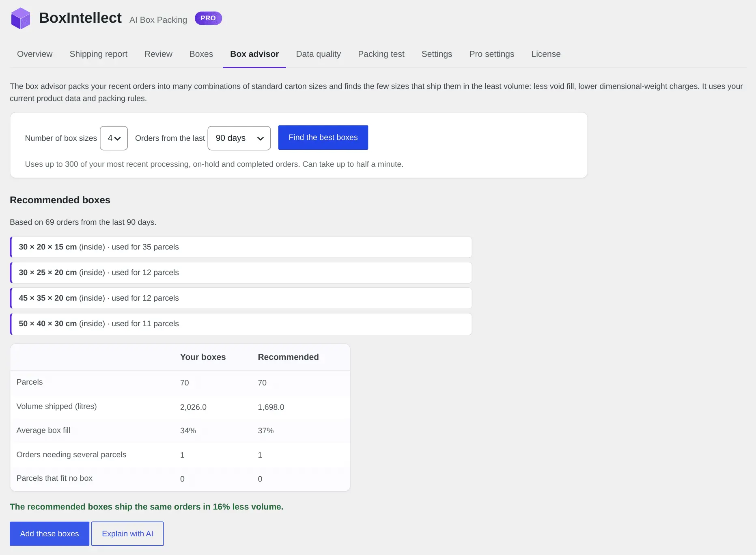756x555 pixels.
Task: Open the Shipping report tab
Action: [98, 54]
